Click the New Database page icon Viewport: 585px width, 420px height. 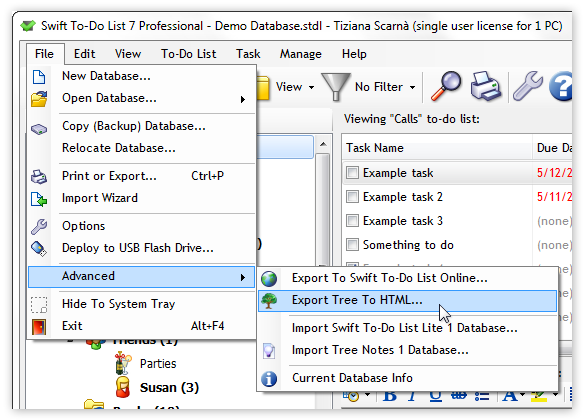point(39,77)
